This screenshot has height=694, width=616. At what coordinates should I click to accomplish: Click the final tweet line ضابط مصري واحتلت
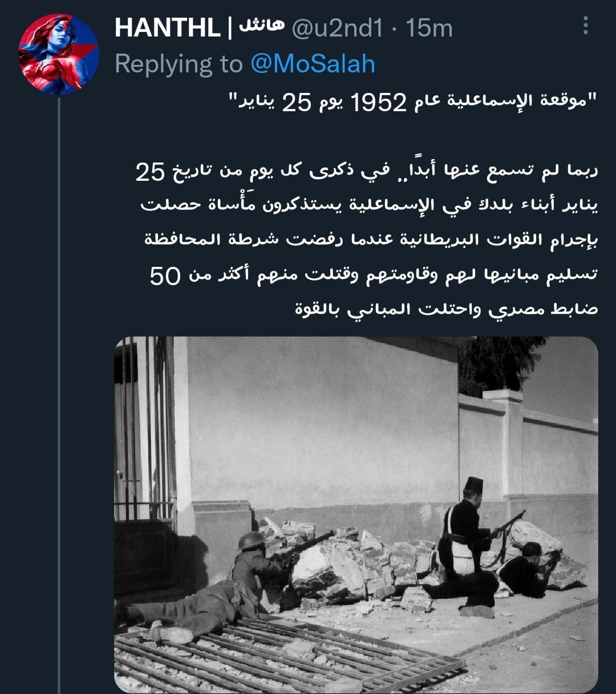447,310
